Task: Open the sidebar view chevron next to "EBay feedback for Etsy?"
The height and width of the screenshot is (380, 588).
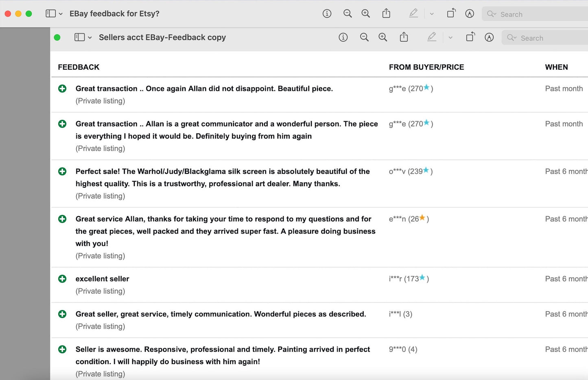Action: (x=61, y=14)
